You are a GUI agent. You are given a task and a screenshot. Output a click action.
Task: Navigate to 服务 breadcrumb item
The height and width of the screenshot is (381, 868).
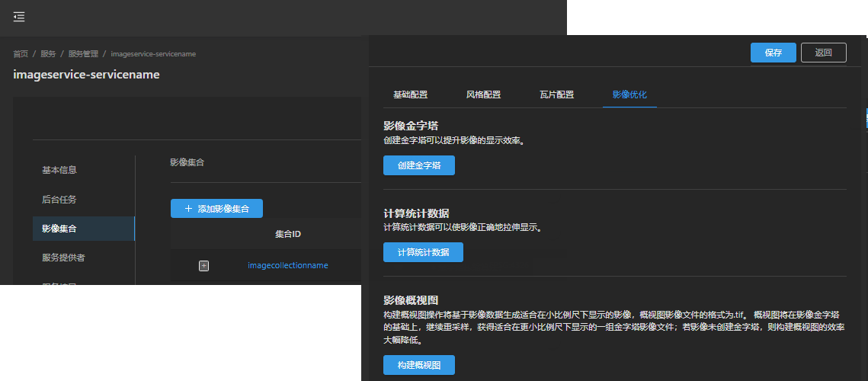pyautogui.click(x=48, y=54)
